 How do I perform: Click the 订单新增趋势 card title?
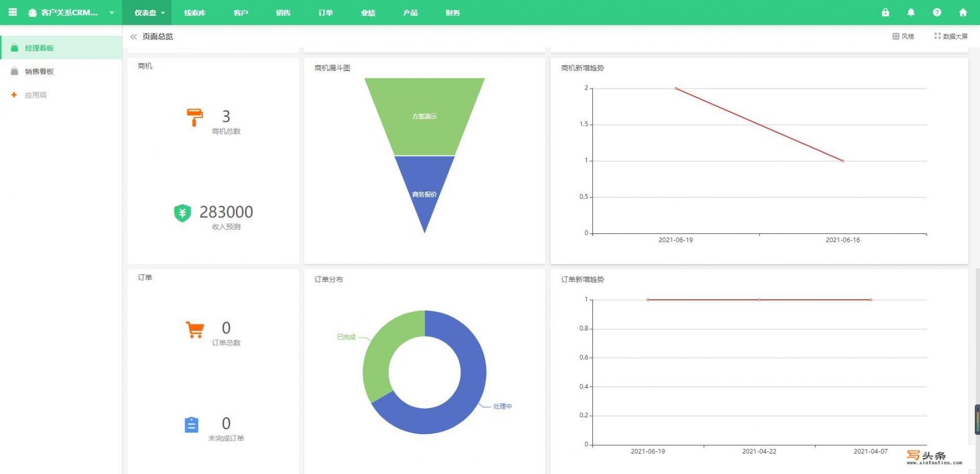pos(582,279)
